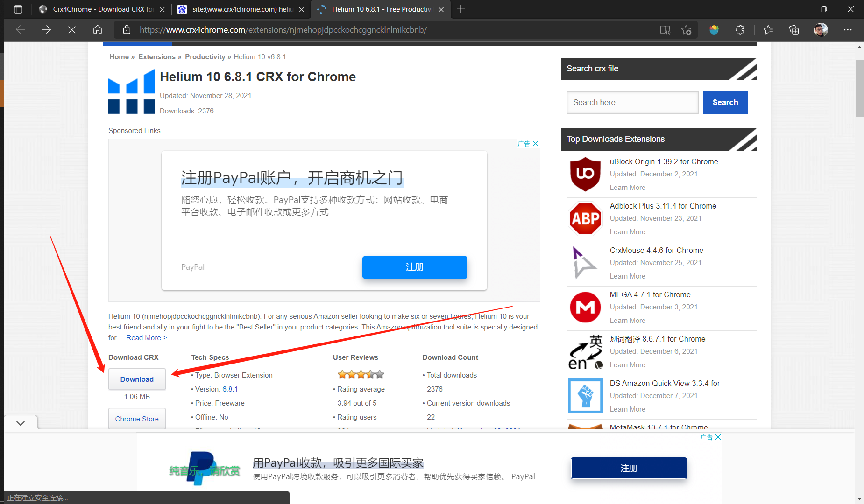Image resolution: width=864 pixels, height=504 pixels.
Task: Click Learn More under CrxMouse
Action: pyautogui.click(x=627, y=276)
